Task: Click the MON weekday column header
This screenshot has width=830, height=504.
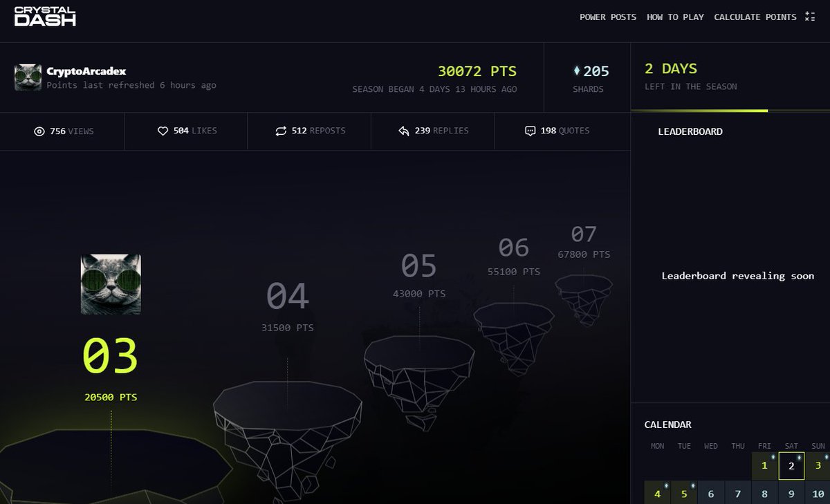Action: (x=657, y=446)
